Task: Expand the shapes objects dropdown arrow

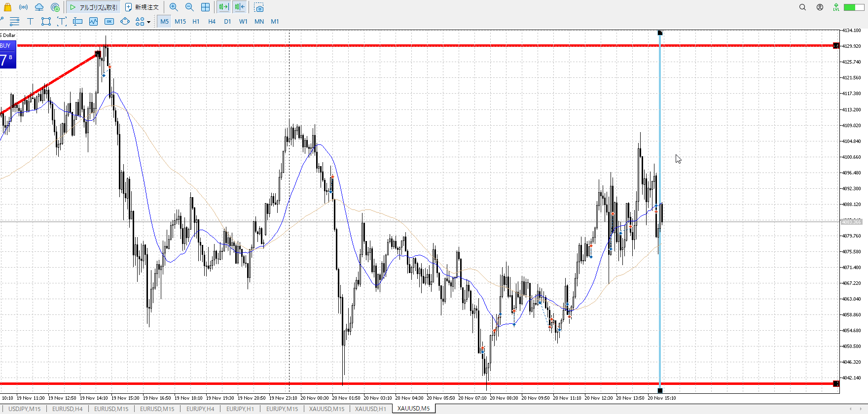Action: tap(148, 22)
